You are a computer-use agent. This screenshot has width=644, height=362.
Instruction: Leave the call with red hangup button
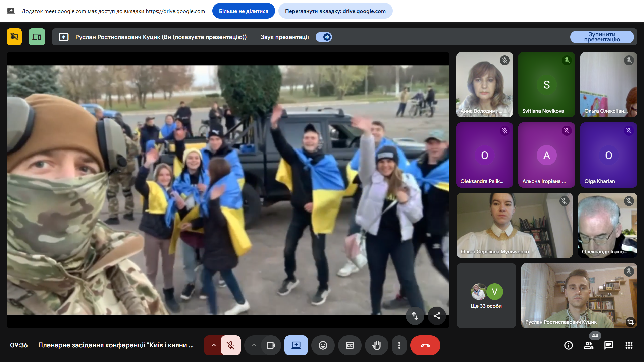pyautogui.click(x=425, y=345)
